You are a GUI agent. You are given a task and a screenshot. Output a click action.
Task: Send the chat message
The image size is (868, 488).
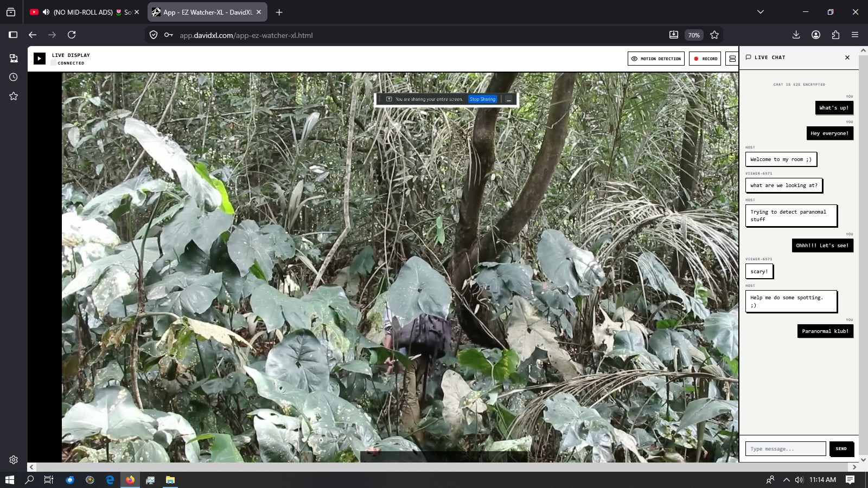[x=841, y=449]
